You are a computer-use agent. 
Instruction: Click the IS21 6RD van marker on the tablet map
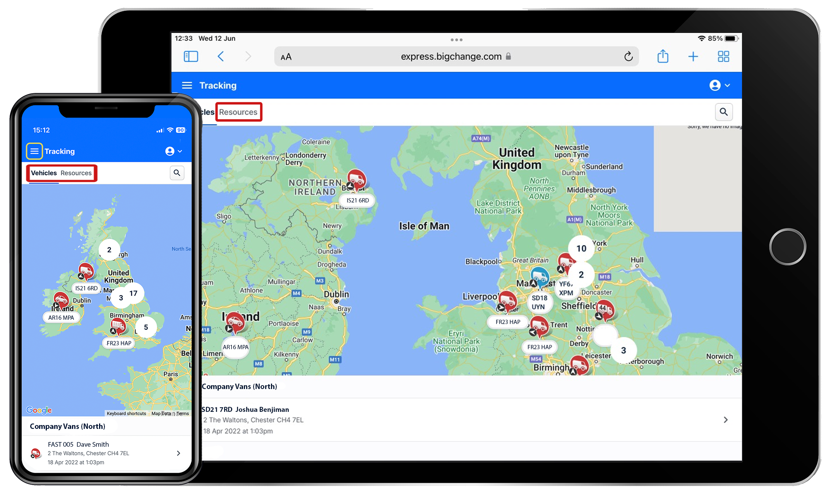click(x=356, y=180)
